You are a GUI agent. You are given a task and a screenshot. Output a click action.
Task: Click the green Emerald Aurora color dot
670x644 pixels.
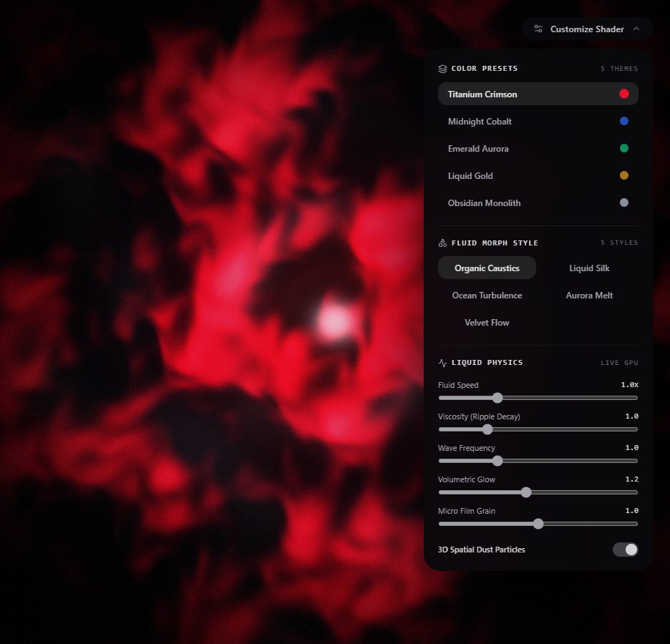[624, 148]
